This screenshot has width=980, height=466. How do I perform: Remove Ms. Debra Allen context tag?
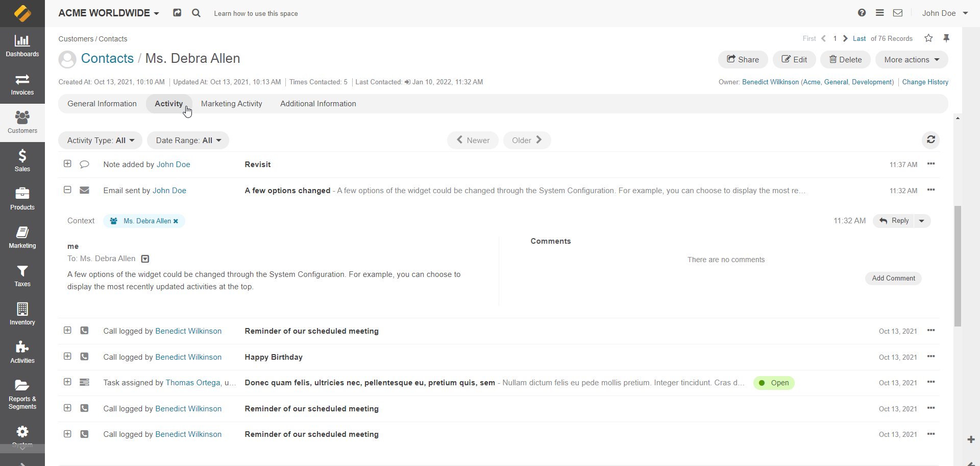(x=176, y=221)
